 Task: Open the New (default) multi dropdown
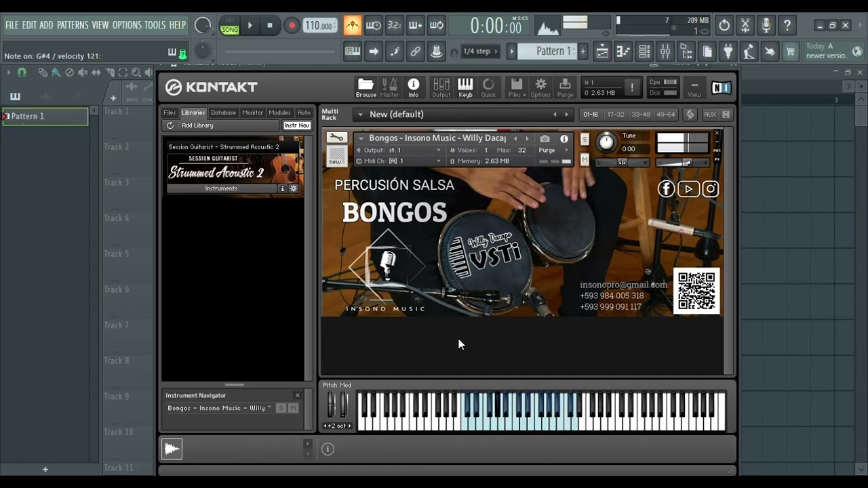tap(359, 115)
